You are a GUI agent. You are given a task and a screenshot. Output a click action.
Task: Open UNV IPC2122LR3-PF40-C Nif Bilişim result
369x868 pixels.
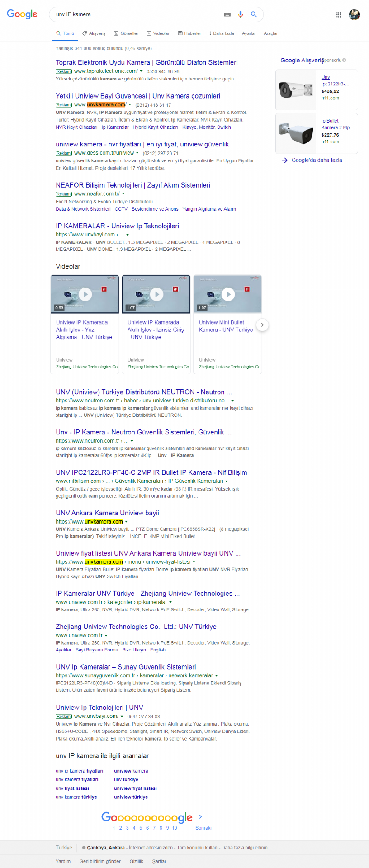[151, 472]
